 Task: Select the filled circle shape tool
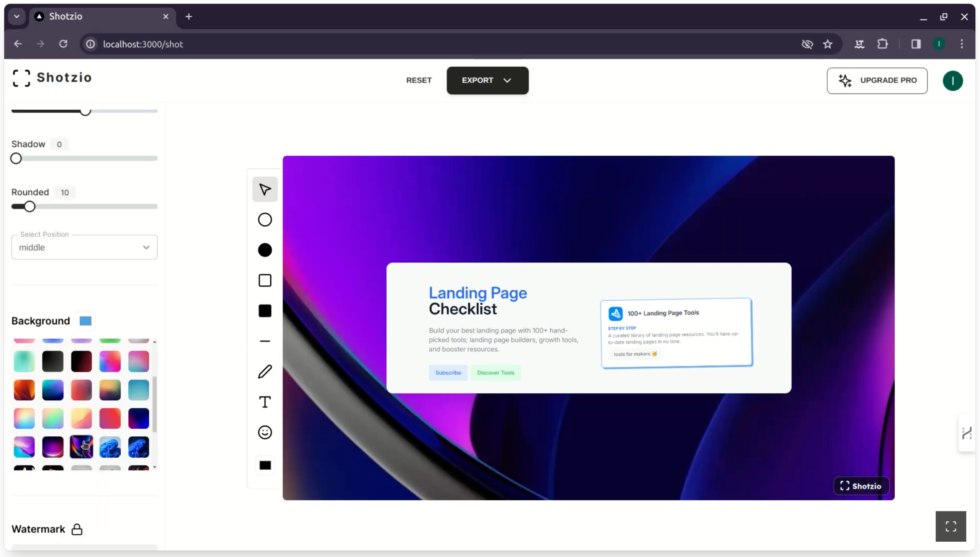tap(265, 250)
